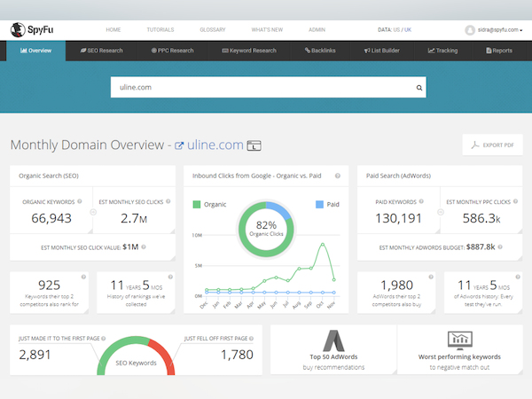Click the 925 shared keywords number

(x=49, y=285)
